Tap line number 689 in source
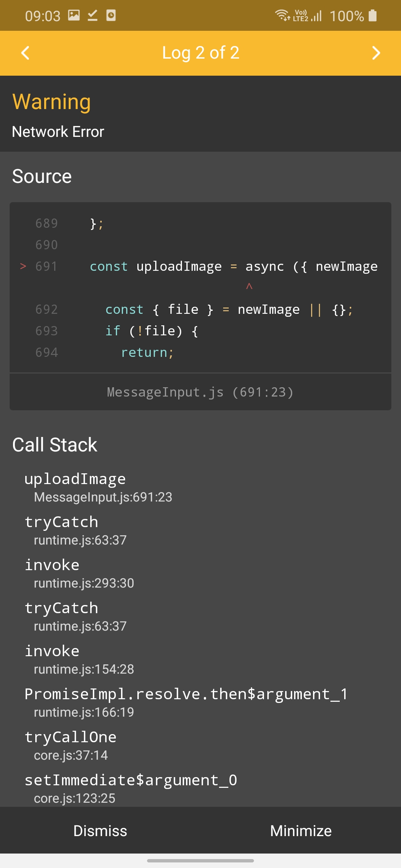Viewport: 401px width, 868px height. point(47,223)
